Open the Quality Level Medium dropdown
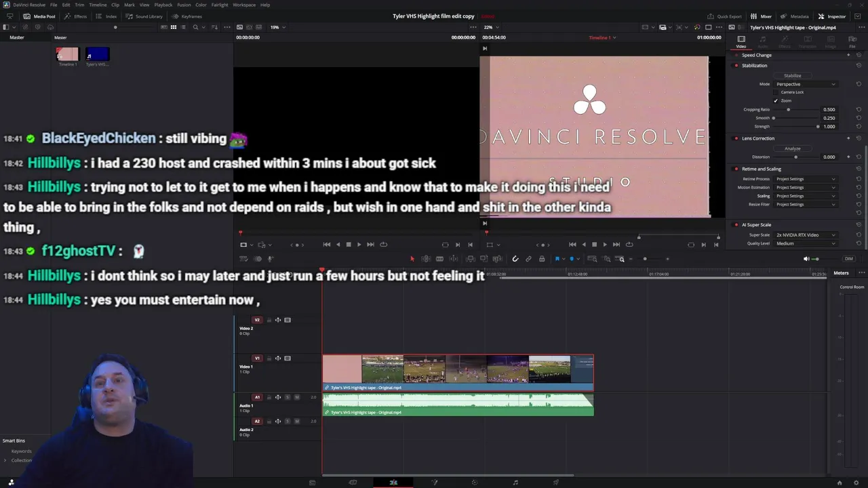This screenshot has height=488, width=868. tap(806, 243)
